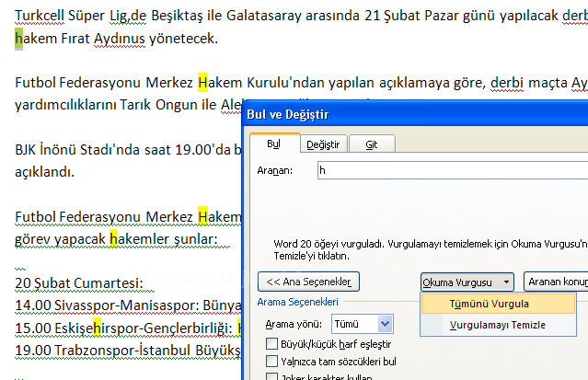Click '15.00 Eskişehirspor-Gençlerbirliği' line
This screenshot has width=588, height=380.
point(128,328)
